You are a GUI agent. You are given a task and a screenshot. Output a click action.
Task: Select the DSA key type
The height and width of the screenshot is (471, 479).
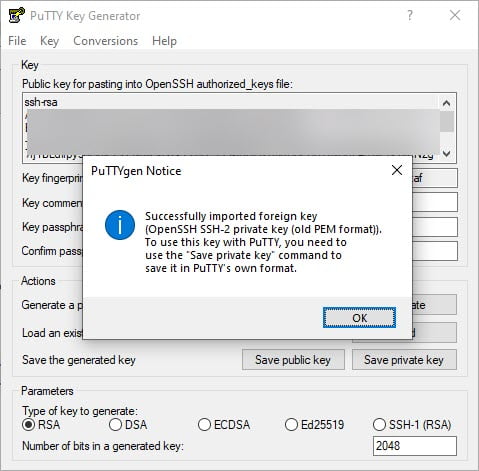(128, 425)
